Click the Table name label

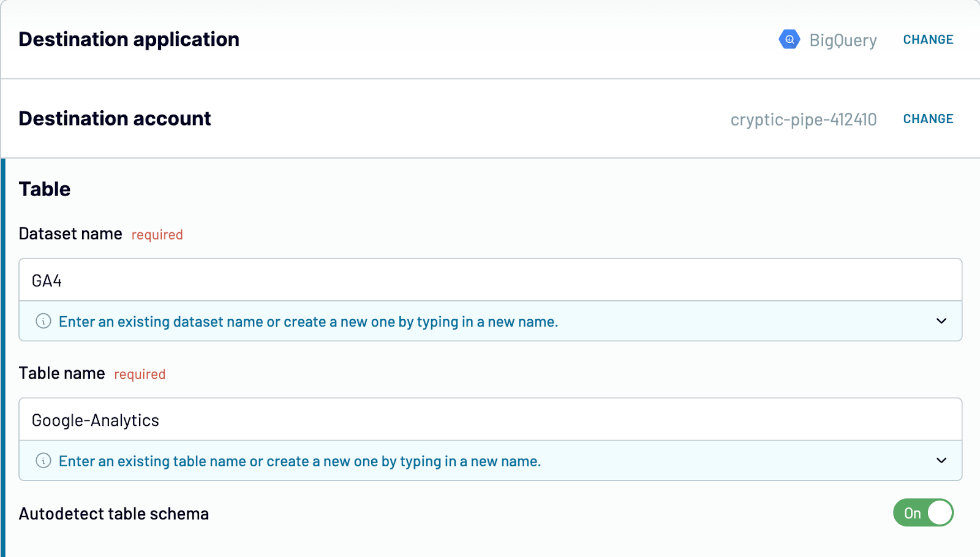click(62, 373)
